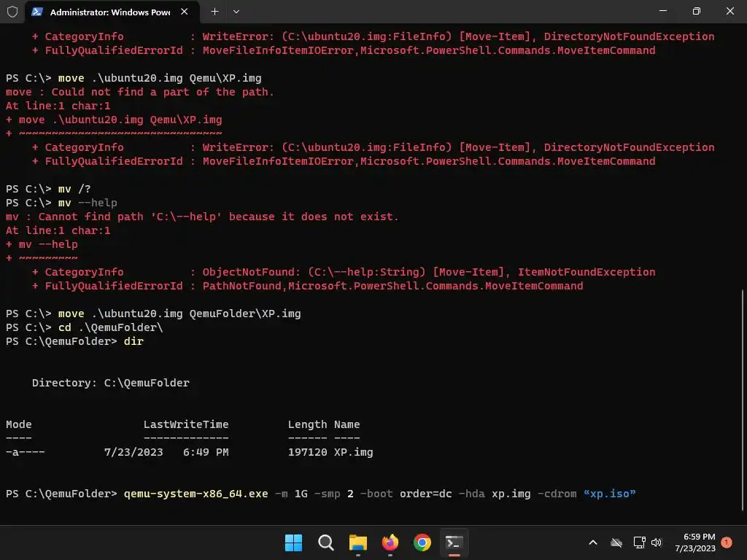Click the 'Cannot find path' error line
Screen dimensions: 747x560
tap(202, 217)
